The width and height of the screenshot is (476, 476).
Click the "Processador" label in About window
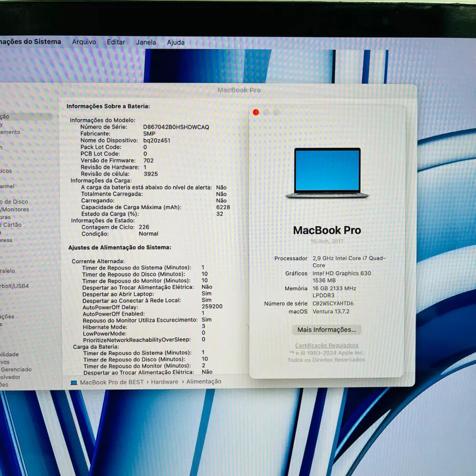click(291, 258)
